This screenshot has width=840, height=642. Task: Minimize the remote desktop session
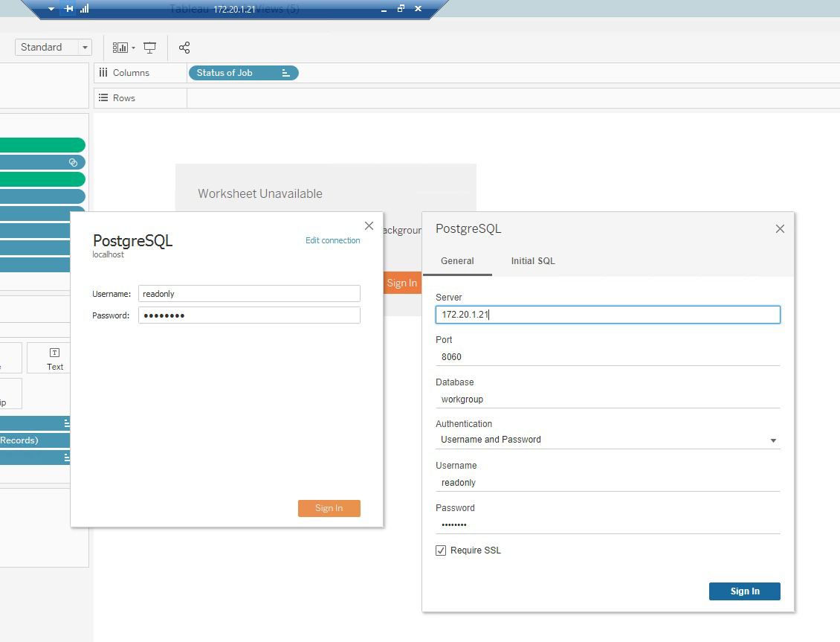[x=384, y=10]
